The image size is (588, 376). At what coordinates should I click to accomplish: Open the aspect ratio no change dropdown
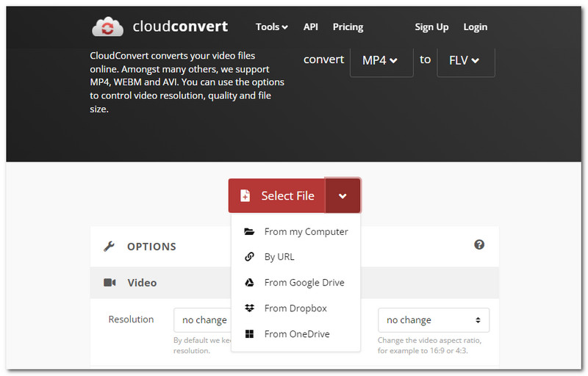pos(434,320)
